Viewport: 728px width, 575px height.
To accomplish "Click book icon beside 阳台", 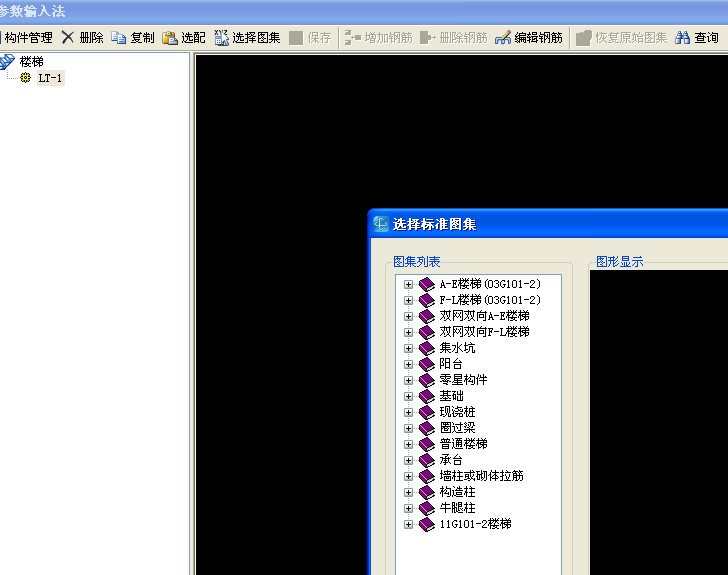I will click(426, 364).
